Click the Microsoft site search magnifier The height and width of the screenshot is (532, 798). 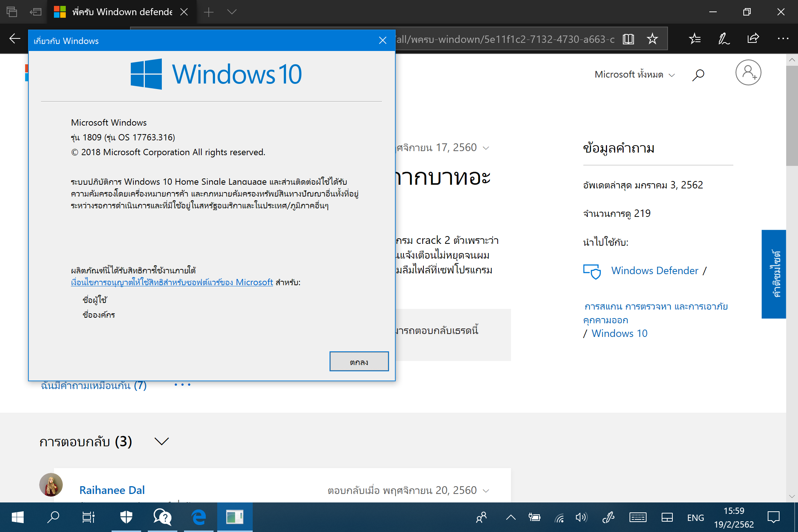(x=698, y=75)
